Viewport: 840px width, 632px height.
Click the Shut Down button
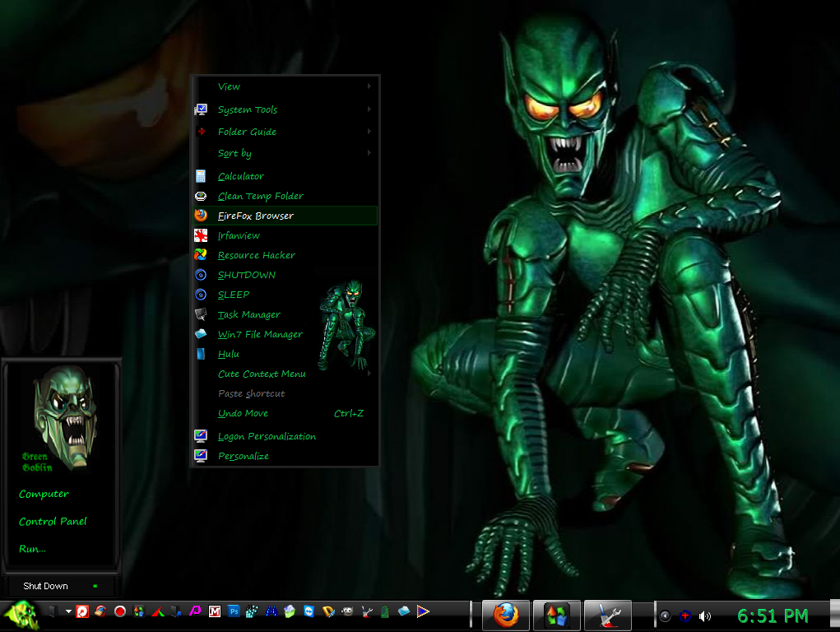45,586
